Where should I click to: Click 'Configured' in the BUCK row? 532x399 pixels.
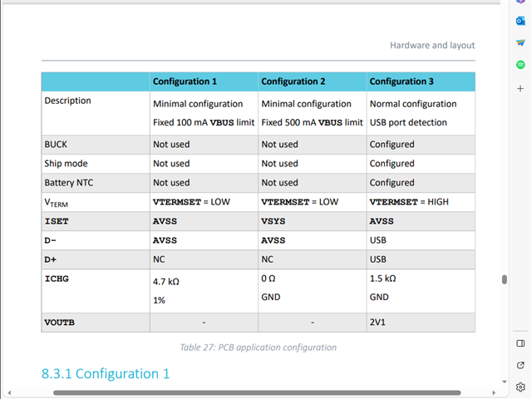pos(392,145)
